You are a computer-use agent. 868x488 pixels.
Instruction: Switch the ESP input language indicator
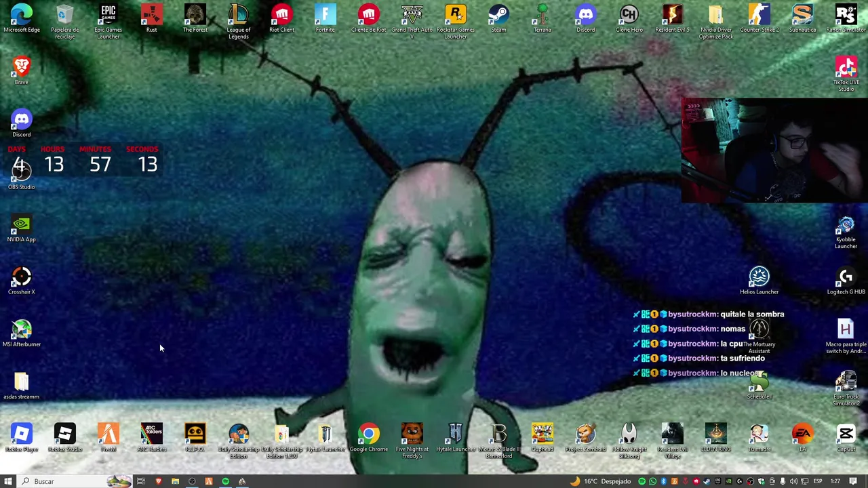pos(818,481)
